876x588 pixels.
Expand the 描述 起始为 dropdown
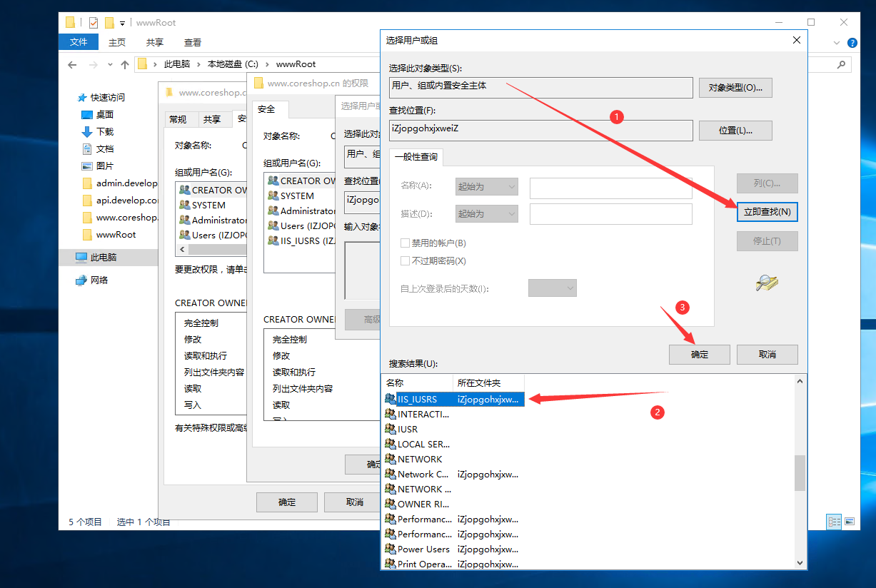(x=487, y=213)
